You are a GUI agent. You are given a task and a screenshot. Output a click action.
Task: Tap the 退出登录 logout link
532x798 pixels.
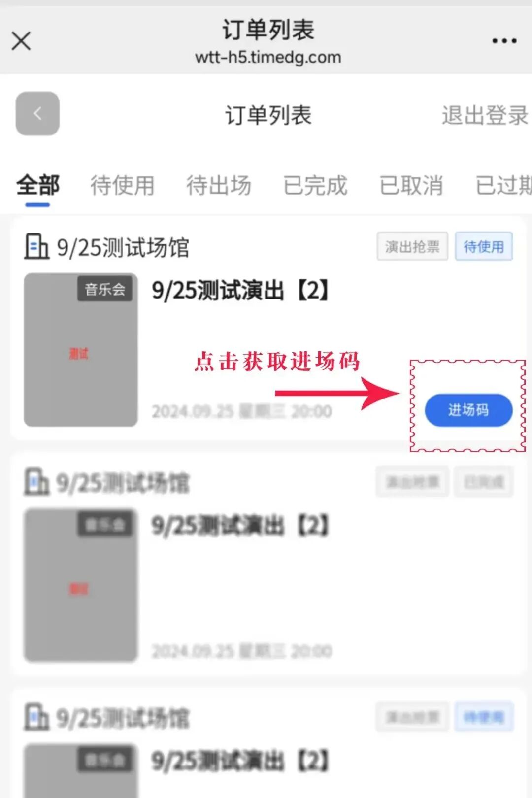(485, 115)
